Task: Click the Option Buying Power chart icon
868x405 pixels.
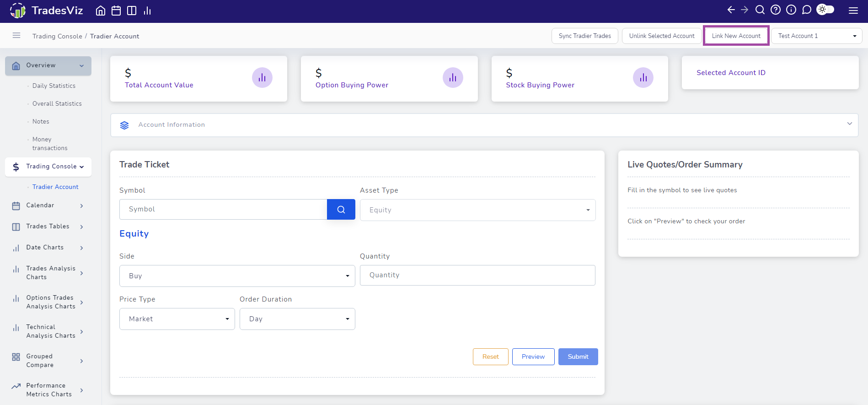Action: click(x=453, y=78)
